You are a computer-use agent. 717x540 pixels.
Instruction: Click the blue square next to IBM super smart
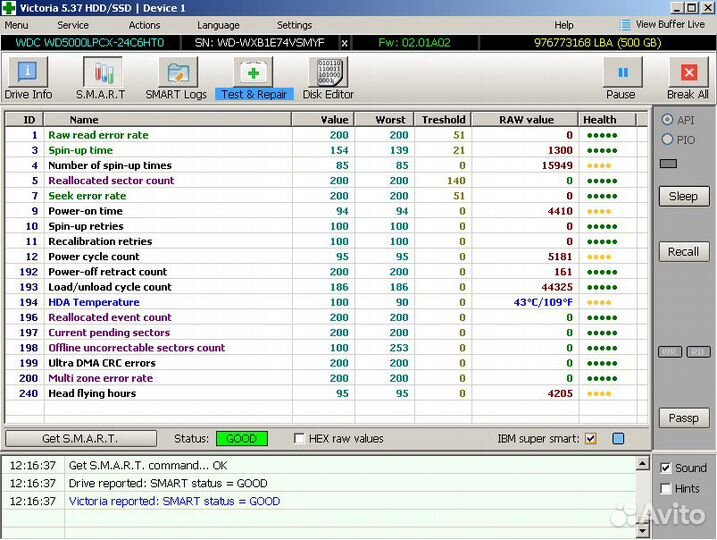coord(618,439)
